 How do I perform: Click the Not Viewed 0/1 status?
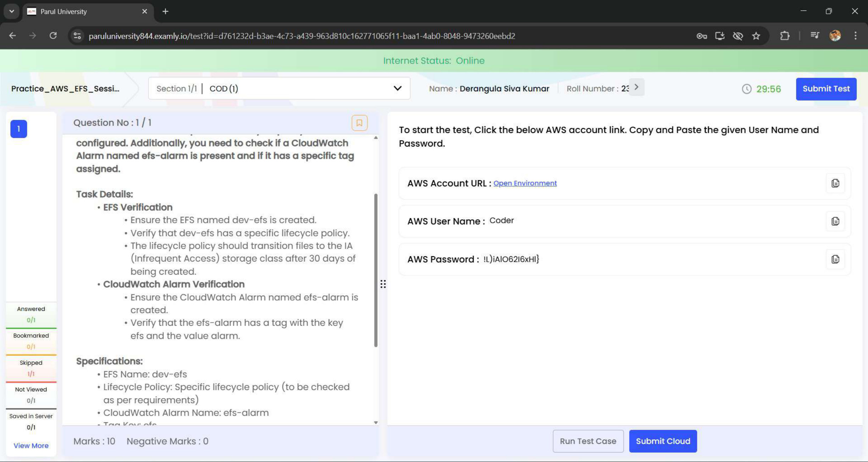pos(31,395)
